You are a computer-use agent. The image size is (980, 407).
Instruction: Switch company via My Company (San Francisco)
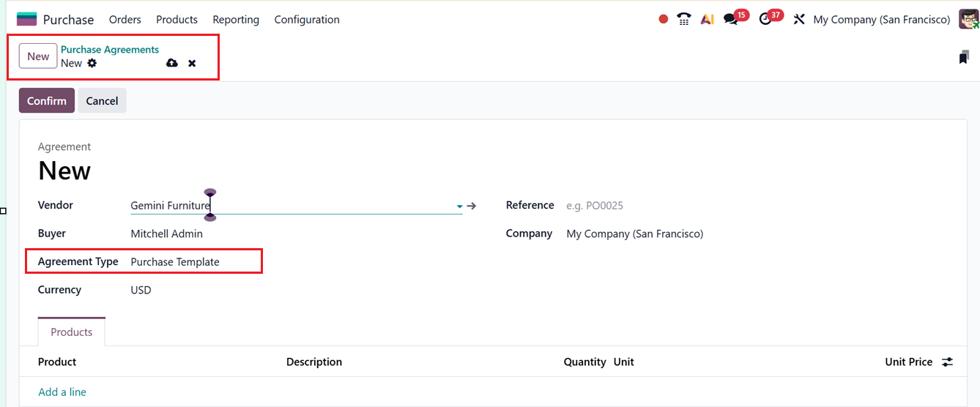[881, 20]
